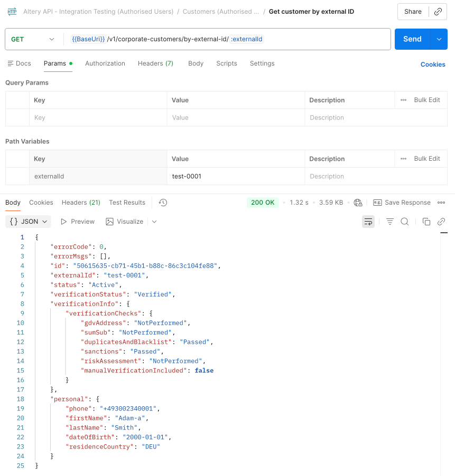The width and height of the screenshot is (455, 476).
Task: Click the Share button
Action: pos(413,12)
